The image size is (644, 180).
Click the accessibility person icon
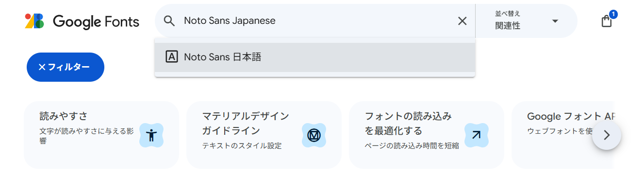(151, 135)
